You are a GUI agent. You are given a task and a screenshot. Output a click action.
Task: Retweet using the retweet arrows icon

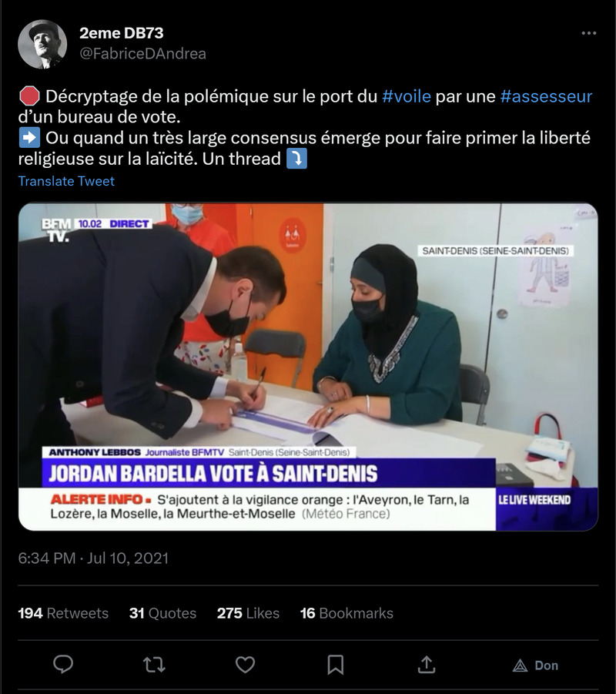pyautogui.click(x=155, y=665)
